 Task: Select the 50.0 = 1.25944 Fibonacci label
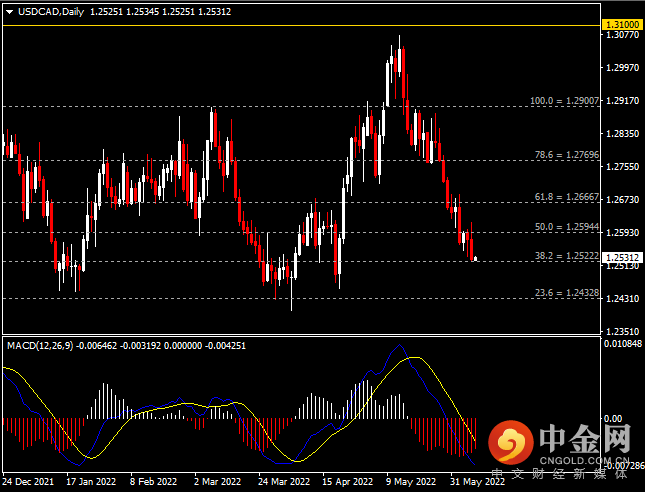(567, 227)
